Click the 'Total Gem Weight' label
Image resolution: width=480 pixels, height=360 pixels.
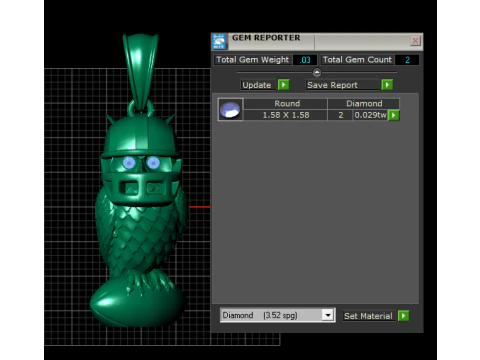click(x=253, y=60)
